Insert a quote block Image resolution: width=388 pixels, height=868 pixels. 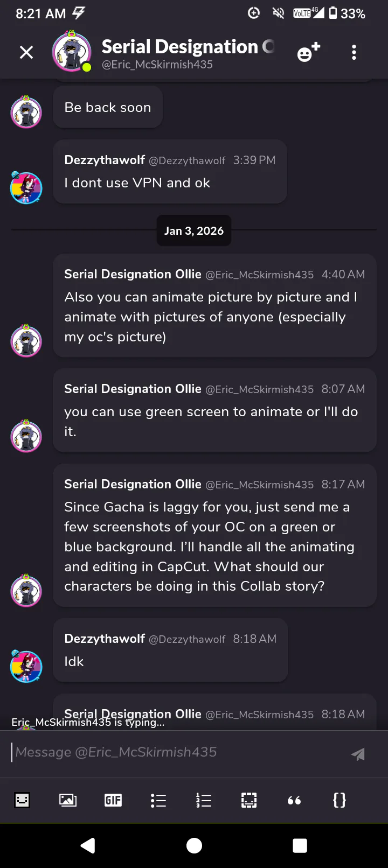point(294,800)
